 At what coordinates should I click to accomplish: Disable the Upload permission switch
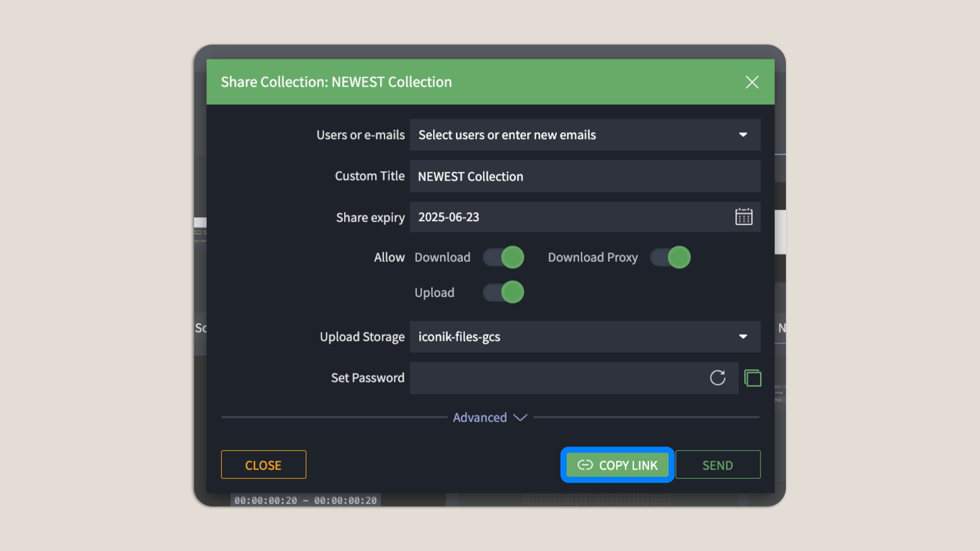(503, 292)
